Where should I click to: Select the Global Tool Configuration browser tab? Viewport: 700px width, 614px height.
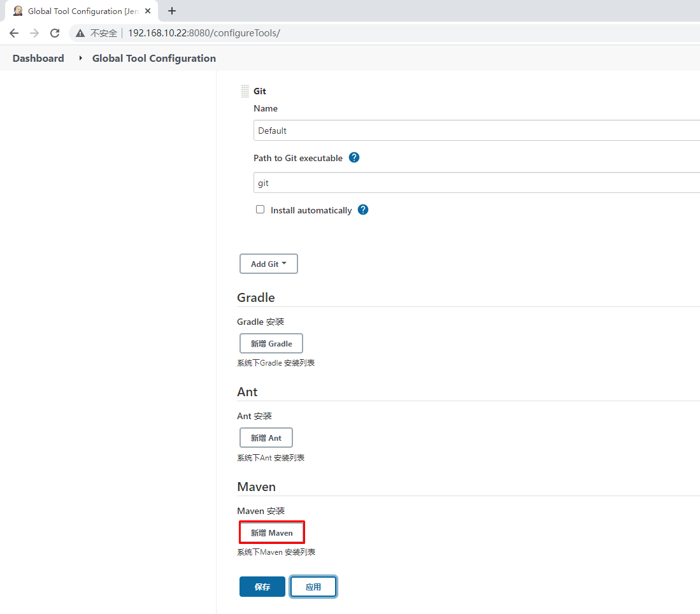[x=76, y=11]
